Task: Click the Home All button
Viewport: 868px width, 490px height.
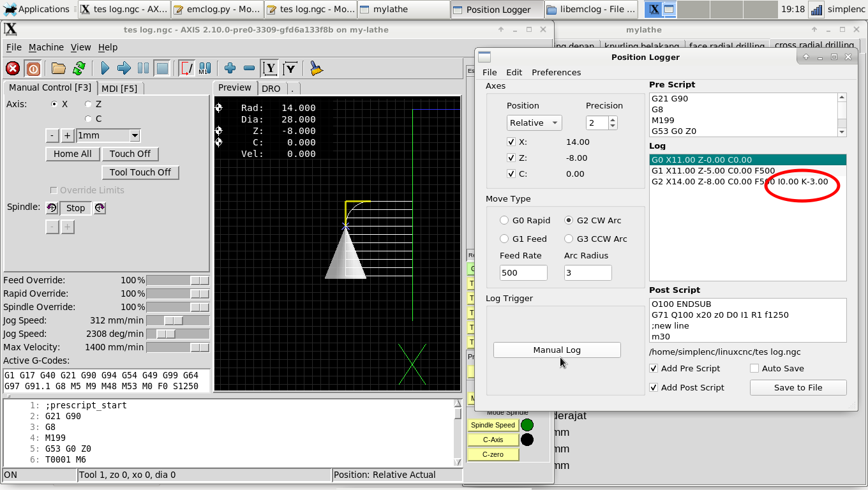Action: coord(72,154)
